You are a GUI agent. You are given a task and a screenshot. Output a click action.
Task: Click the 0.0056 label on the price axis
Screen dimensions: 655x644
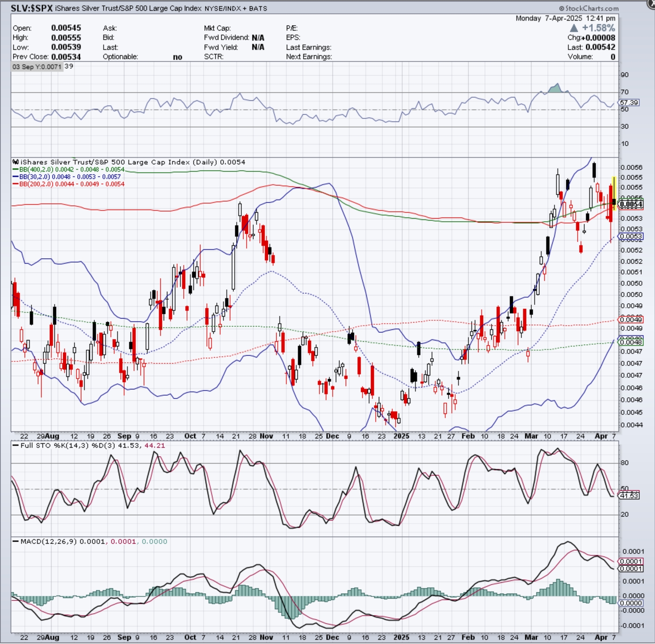pyautogui.click(x=632, y=167)
